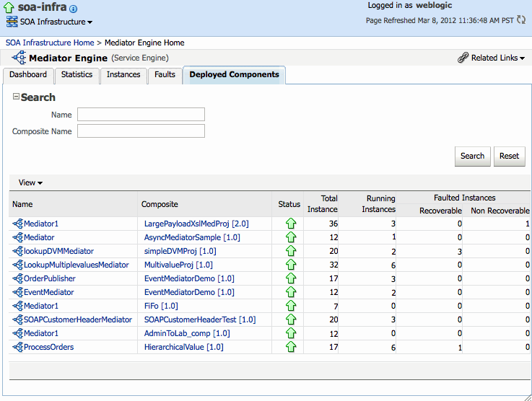Click the Search button
Screen dimensions: 532x401
(472, 156)
